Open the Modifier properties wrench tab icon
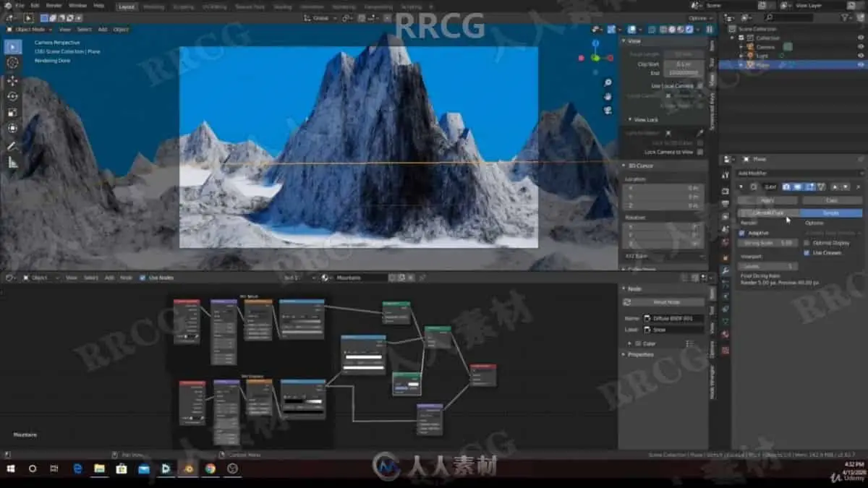Screen dimensions: 868x488 pos(726,270)
